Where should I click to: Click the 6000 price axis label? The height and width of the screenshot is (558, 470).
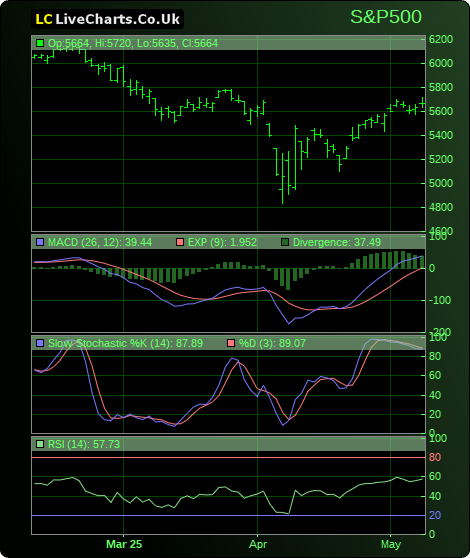[x=441, y=63]
